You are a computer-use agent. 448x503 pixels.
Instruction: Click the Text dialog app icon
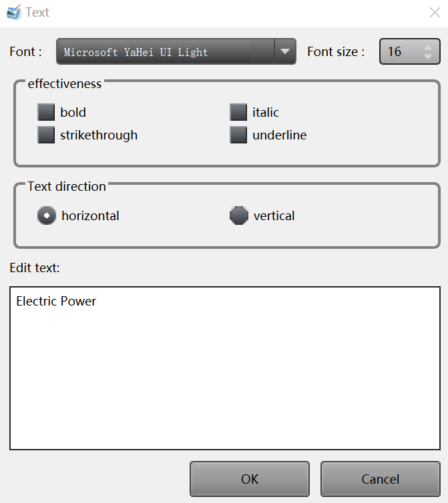(x=13, y=12)
